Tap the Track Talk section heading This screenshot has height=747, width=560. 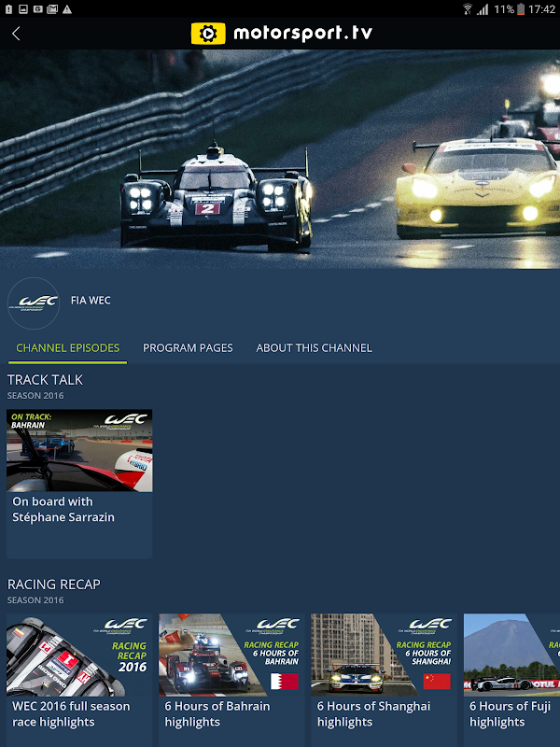(45, 380)
